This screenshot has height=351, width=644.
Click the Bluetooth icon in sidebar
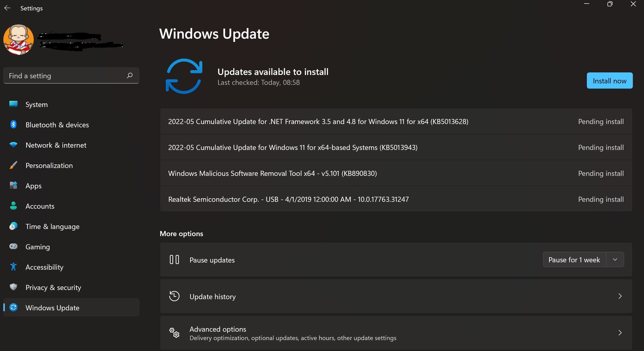pos(13,125)
